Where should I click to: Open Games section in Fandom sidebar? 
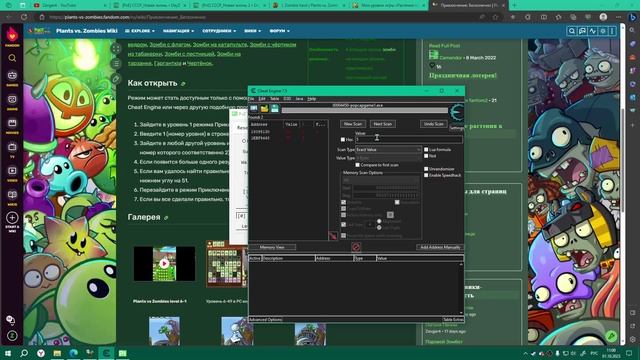(x=12, y=78)
